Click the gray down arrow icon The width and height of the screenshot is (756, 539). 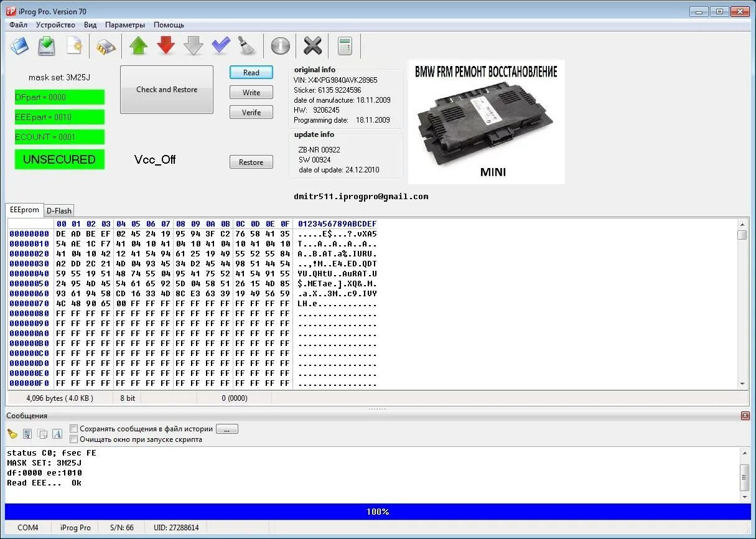(x=194, y=45)
